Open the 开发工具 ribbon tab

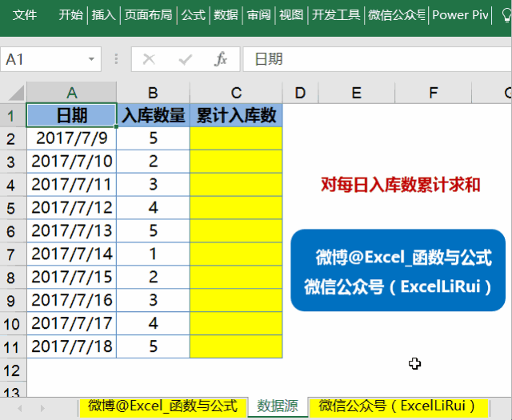click(336, 15)
